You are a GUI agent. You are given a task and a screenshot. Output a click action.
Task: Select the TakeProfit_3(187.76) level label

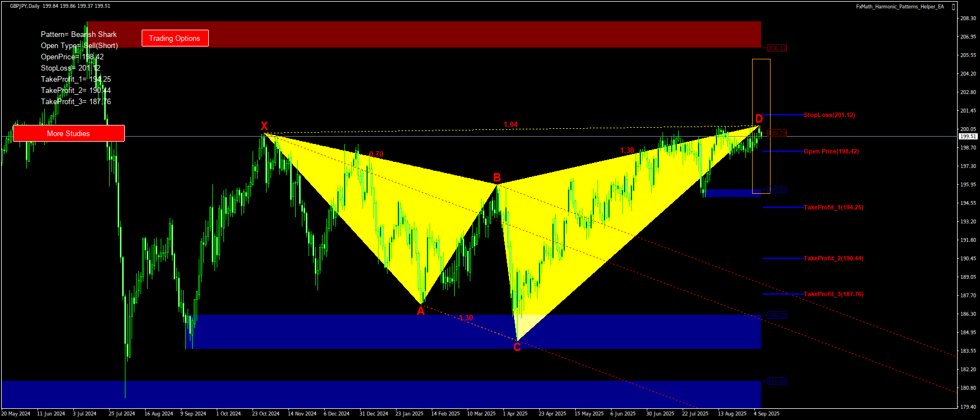(833, 294)
